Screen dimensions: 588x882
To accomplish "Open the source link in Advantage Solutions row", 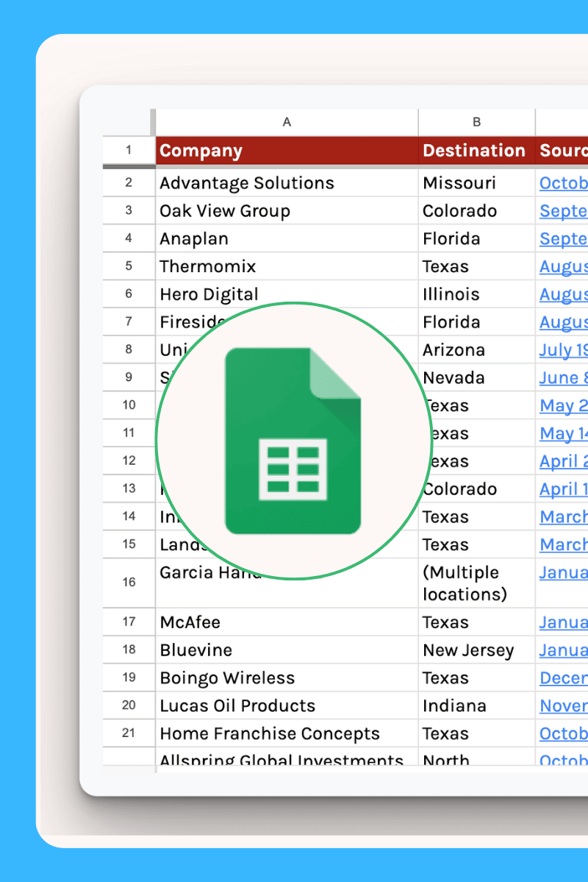I will coord(563,183).
